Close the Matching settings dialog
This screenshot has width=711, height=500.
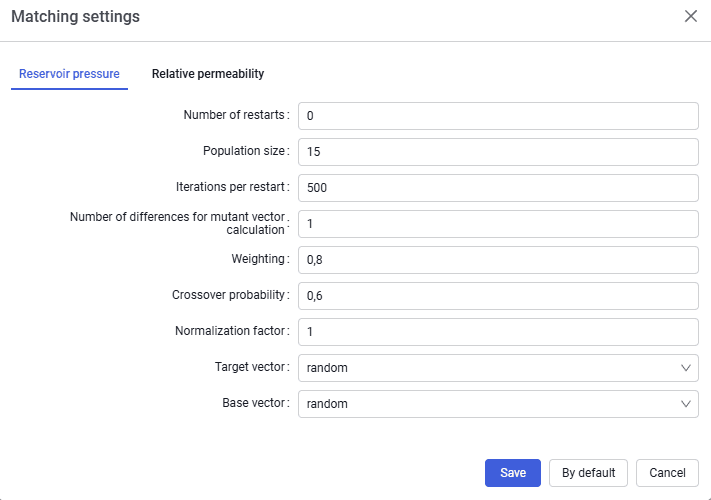[x=691, y=16]
